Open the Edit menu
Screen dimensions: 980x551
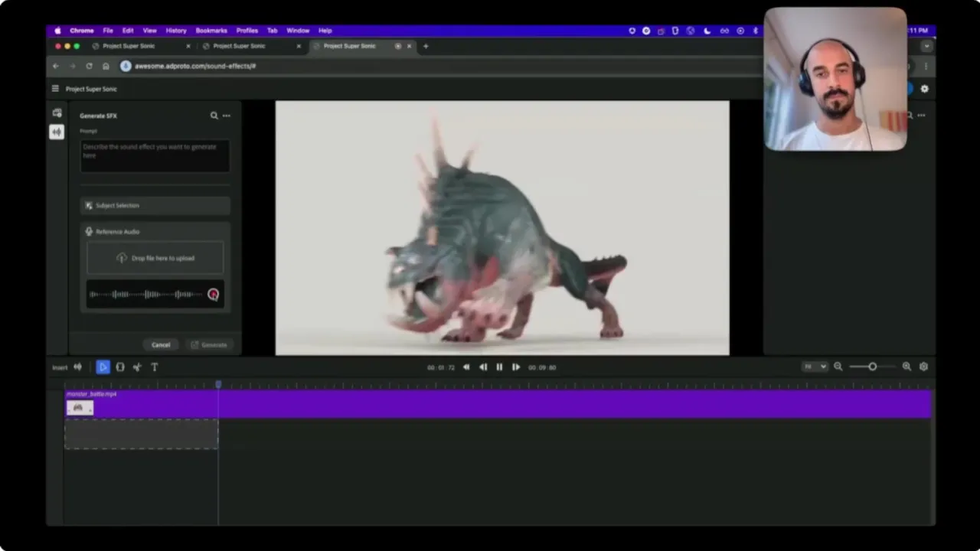pyautogui.click(x=128, y=31)
